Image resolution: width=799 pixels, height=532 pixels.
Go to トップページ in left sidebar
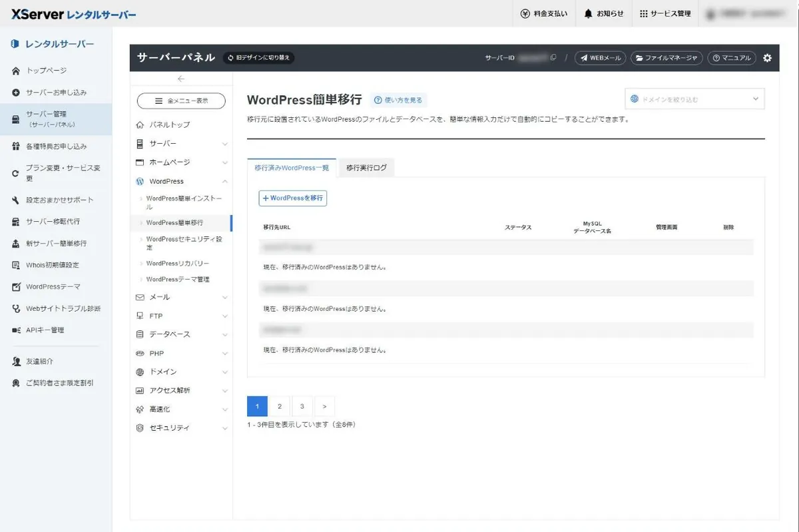coord(56,71)
